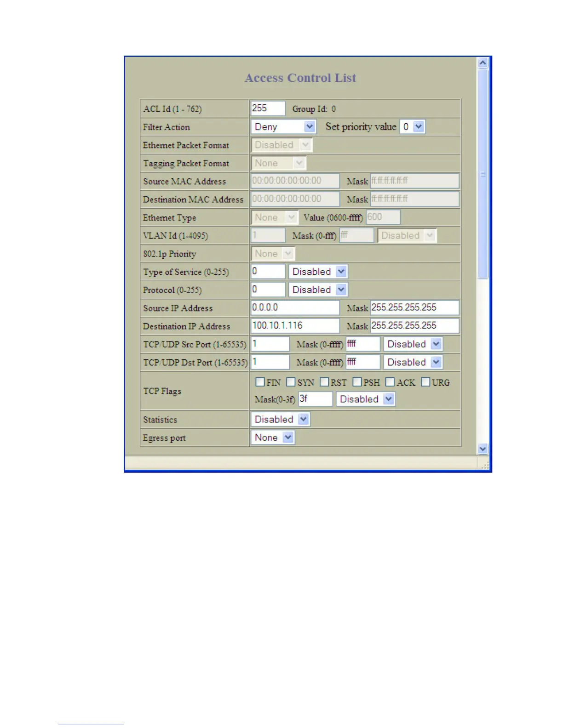Click the Statistics label

pos(160,420)
